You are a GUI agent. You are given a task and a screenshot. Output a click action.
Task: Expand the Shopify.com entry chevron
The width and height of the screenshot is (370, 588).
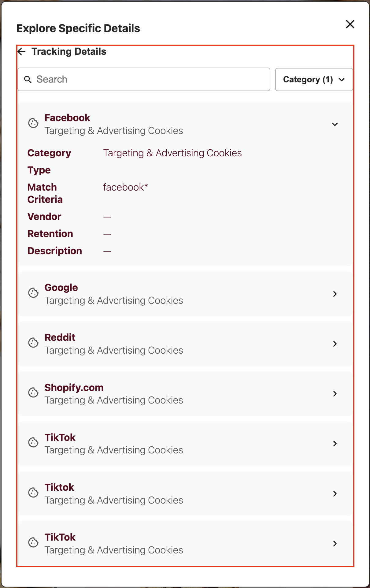tap(335, 394)
